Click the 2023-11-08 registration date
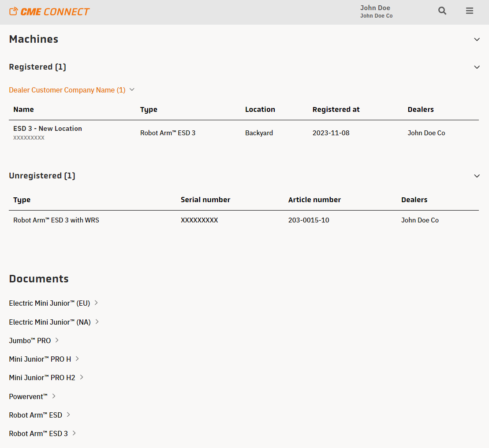Screen dimensions: 489x448 point(331,133)
